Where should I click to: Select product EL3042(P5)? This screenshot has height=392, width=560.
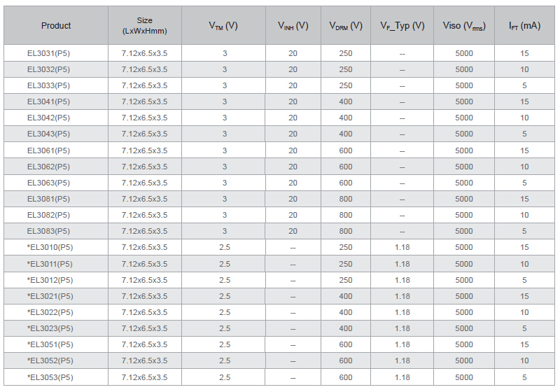pyautogui.click(x=48, y=118)
